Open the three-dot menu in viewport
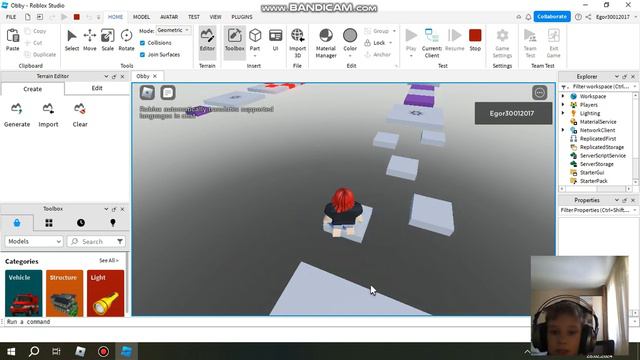Image resolution: width=640 pixels, height=360 pixels. pos(540,93)
